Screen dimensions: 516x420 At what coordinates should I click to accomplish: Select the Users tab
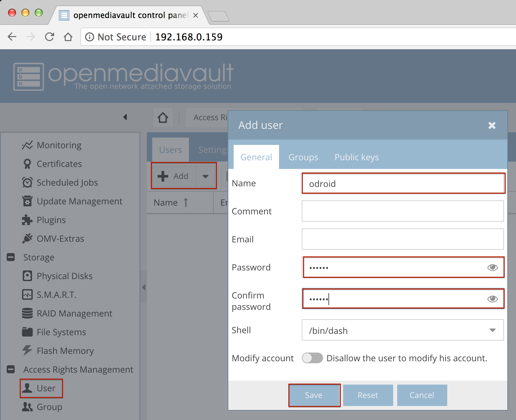(x=171, y=150)
